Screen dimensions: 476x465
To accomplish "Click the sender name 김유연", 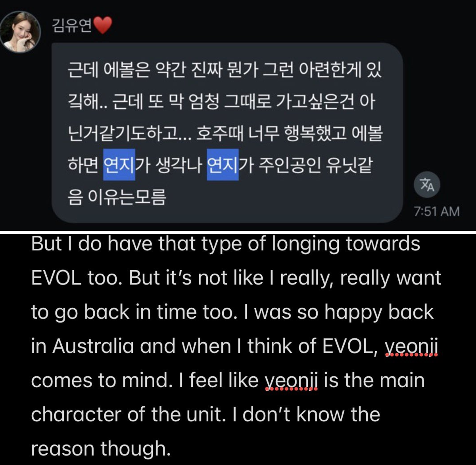I will tap(72, 26).
